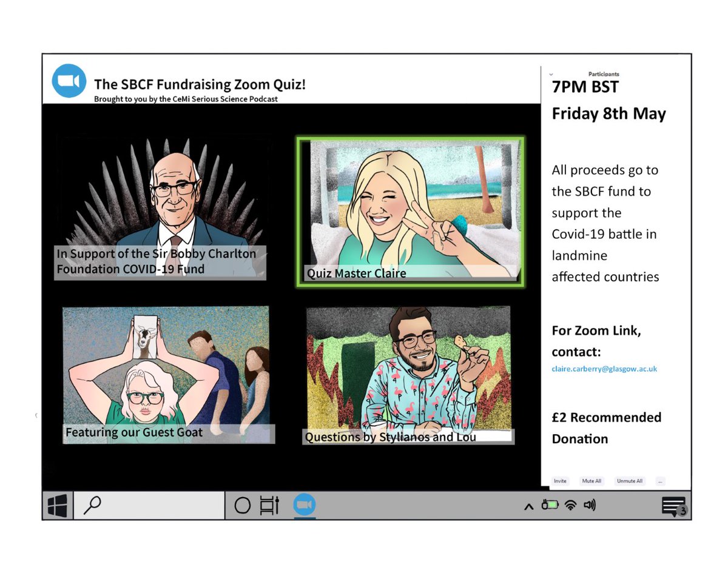Click the Unmute All button
The image size is (728, 562).
[630, 481]
